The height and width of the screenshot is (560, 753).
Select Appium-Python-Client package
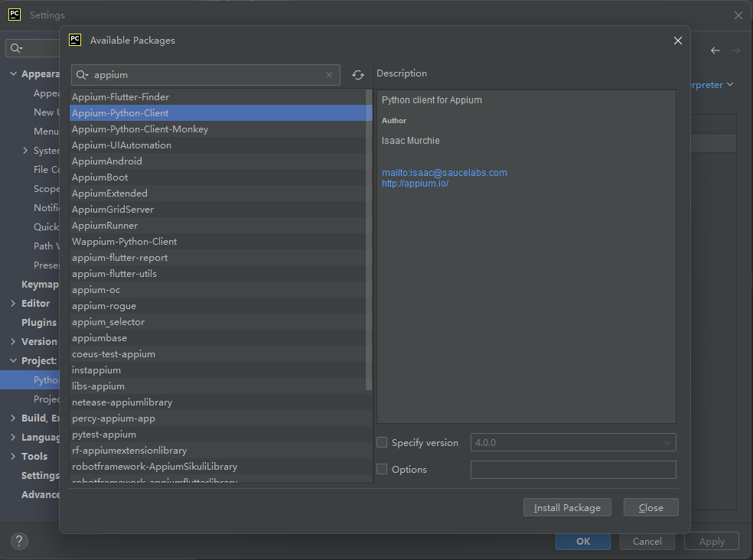pos(217,113)
